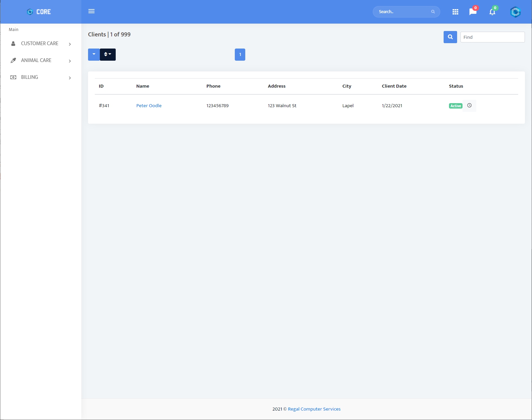Click the chevron next to Animal Care
Screen dimensions: 532x420
click(70, 61)
